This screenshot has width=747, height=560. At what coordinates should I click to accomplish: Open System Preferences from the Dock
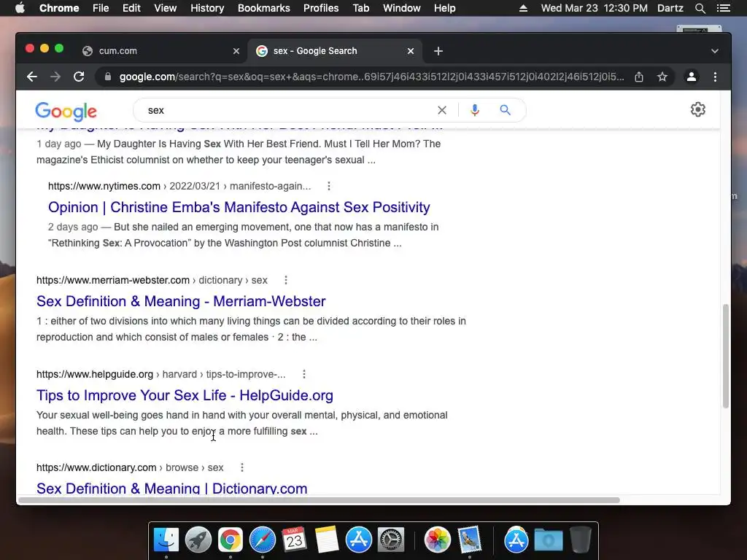(391, 540)
